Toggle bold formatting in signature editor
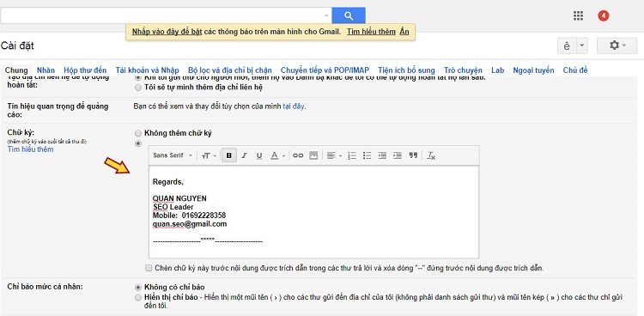 229,155
